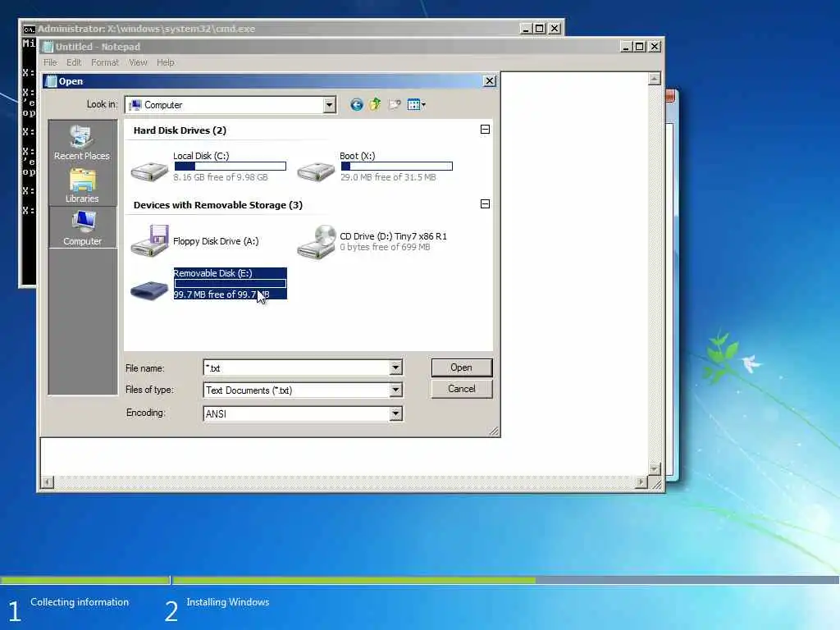Go back to the last folder visited
840x630 pixels.
pyautogui.click(x=356, y=104)
